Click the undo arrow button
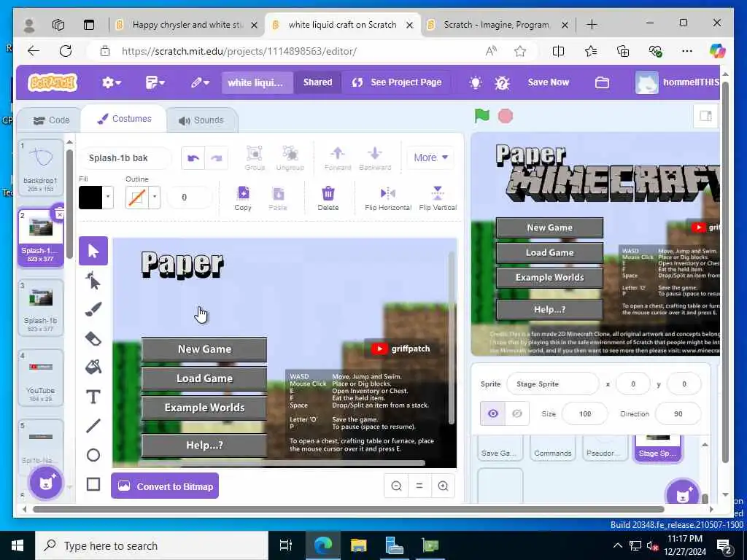This screenshot has width=747, height=560. pos(193,158)
